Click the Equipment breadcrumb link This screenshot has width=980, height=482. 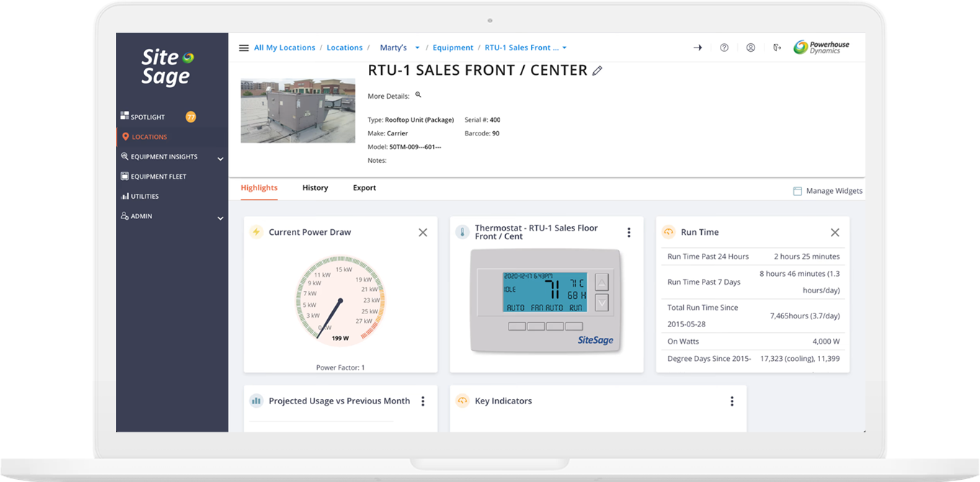(453, 48)
